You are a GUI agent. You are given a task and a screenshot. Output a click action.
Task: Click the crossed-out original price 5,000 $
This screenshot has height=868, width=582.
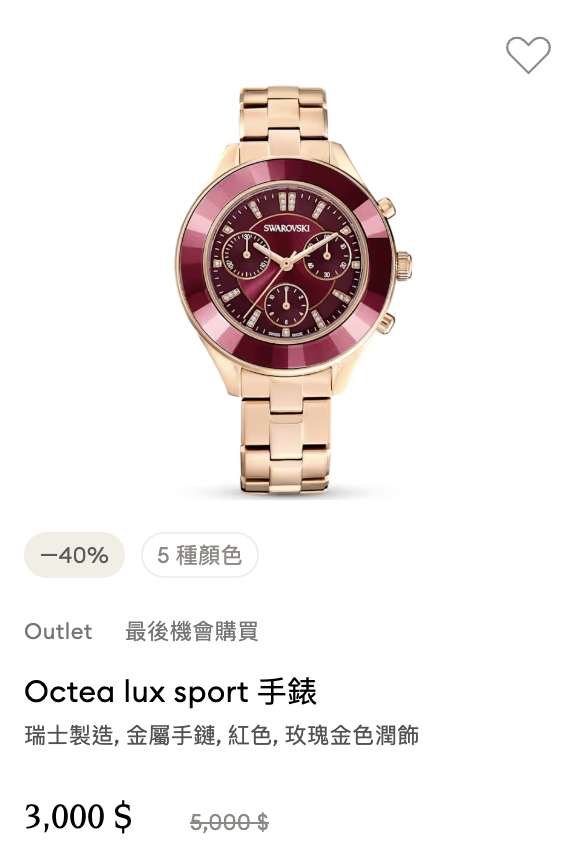click(x=229, y=822)
